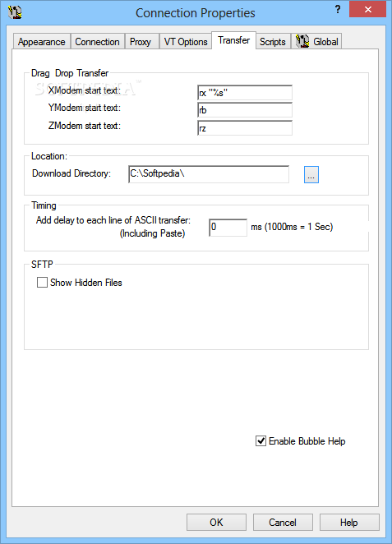This screenshot has width=392, height=544.
Task: Open Help from the bottom button
Action: [x=349, y=522]
